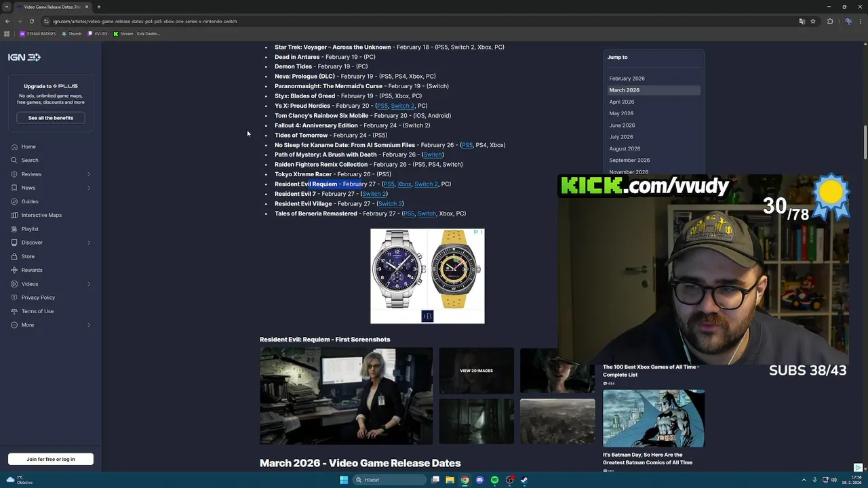Switch to Video Game Release Dates tab
Screen dimensions: 868x488
point(52,7)
